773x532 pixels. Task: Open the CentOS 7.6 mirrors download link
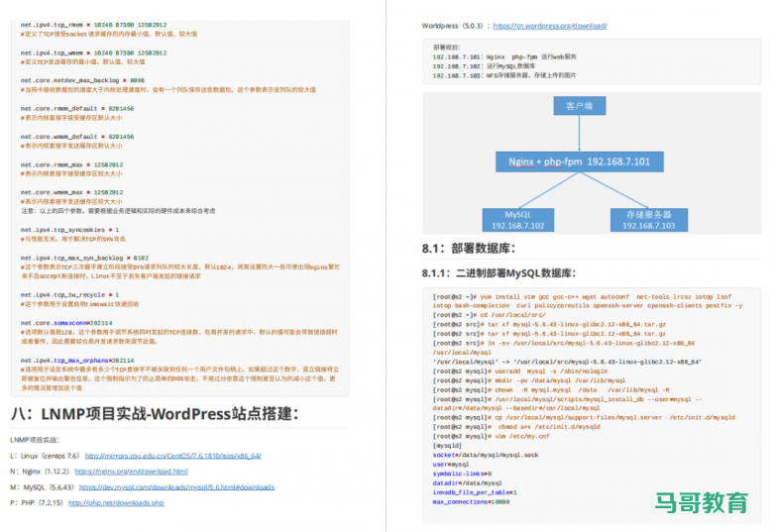click(172, 456)
